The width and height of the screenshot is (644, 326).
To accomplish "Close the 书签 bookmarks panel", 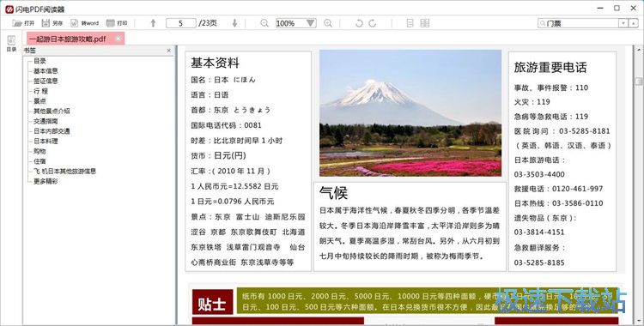I will (x=169, y=51).
